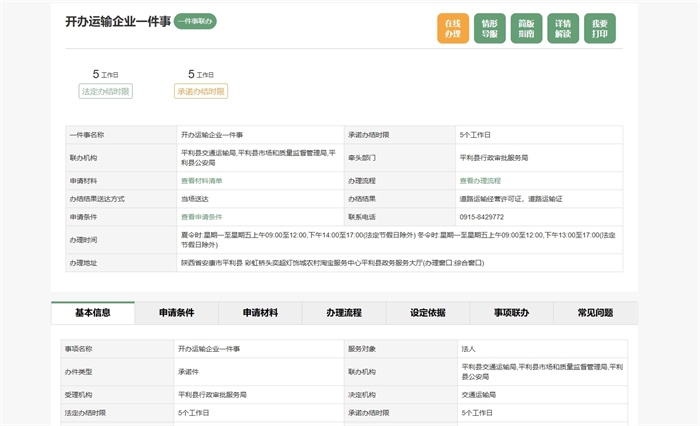Open the 查看材料清单 link

(x=201, y=181)
